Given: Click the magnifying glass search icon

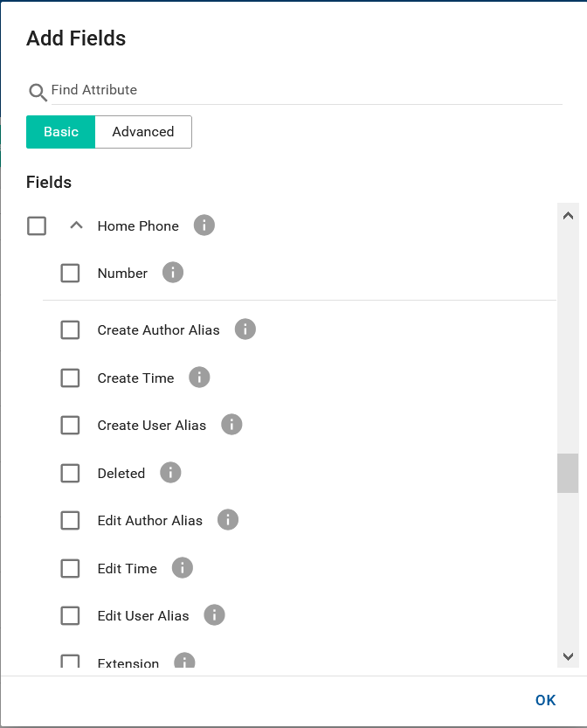Looking at the screenshot, I should point(37,92).
